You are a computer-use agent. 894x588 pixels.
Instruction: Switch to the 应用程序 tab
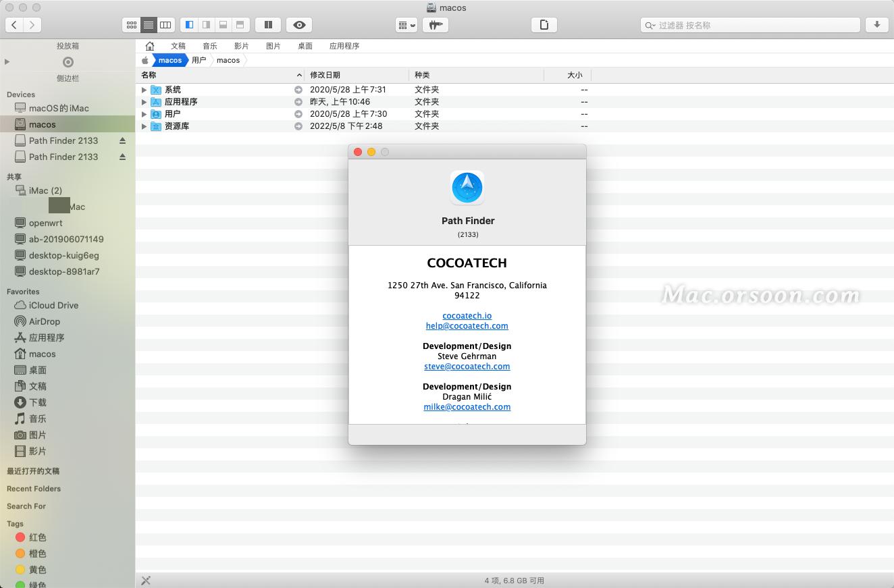coord(346,46)
